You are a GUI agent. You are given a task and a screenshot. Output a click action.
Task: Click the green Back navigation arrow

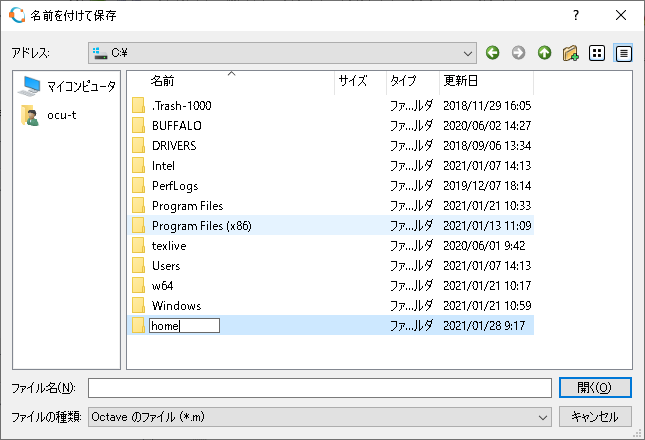point(493,52)
